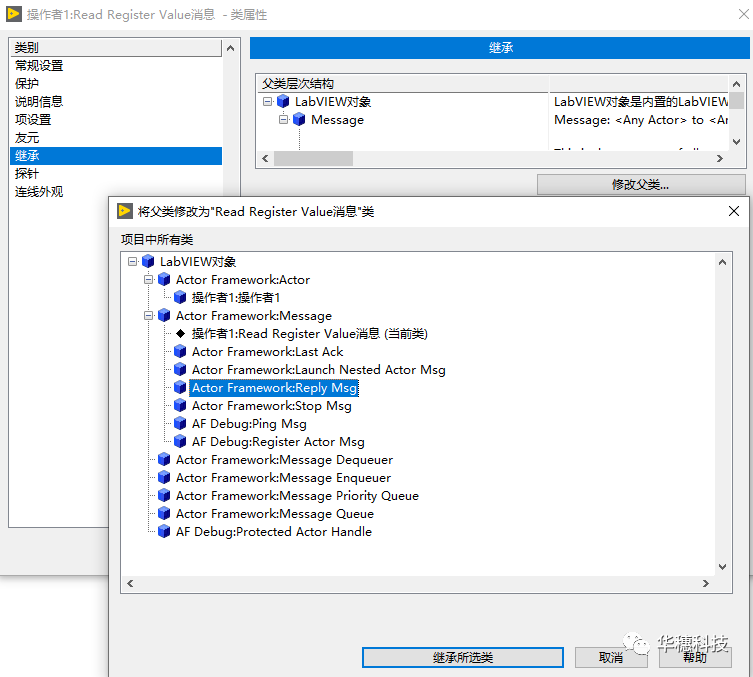Select Actor Framework:Reply Msg row

274,387
